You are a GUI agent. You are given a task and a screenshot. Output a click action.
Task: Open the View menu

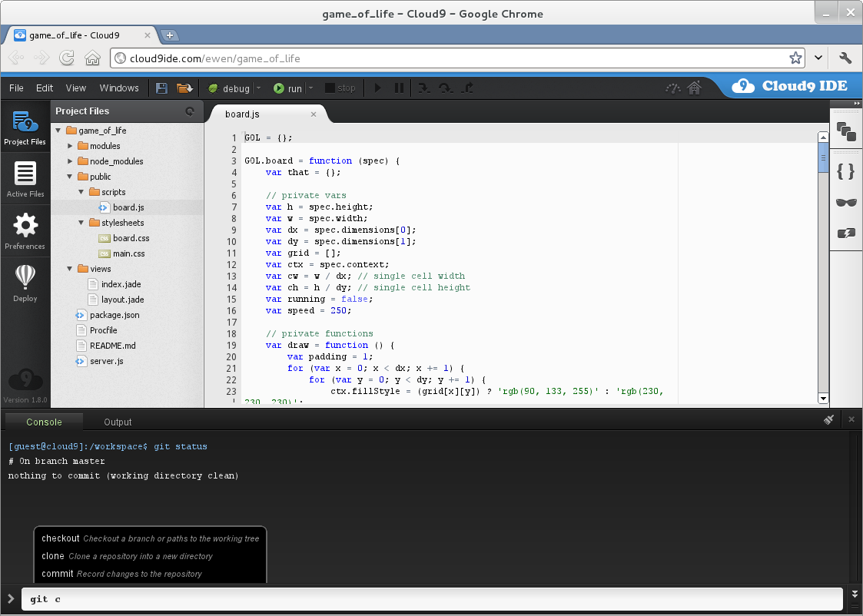tap(76, 88)
